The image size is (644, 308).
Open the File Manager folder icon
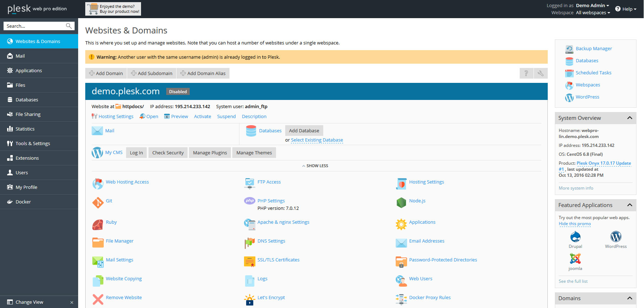click(98, 243)
